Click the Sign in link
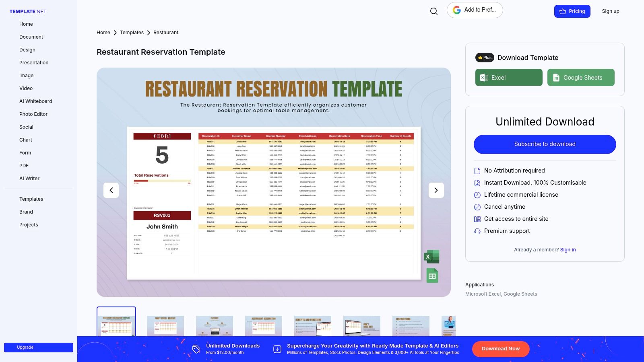 [568, 250]
